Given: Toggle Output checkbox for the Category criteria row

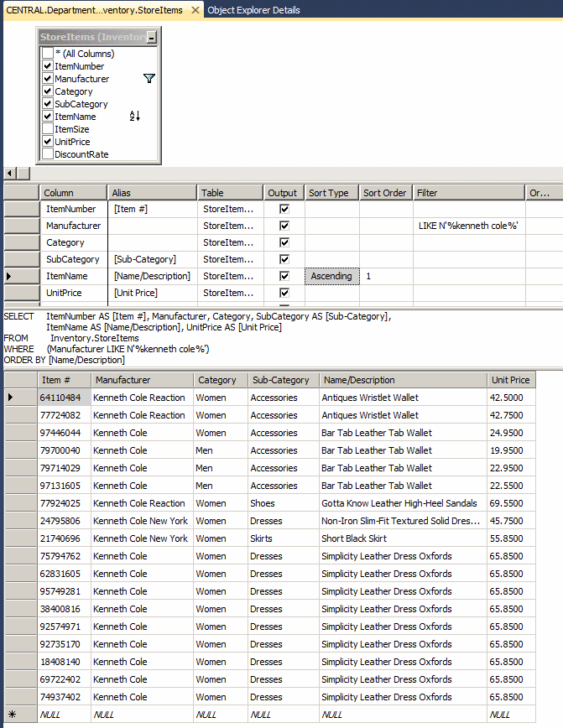Looking at the screenshot, I should point(284,242).
